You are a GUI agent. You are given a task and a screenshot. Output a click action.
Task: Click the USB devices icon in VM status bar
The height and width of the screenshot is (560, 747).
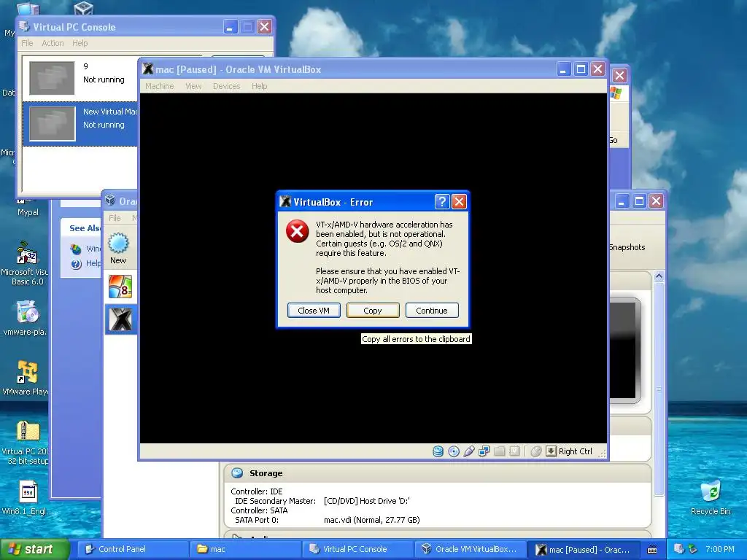point(469,451)
